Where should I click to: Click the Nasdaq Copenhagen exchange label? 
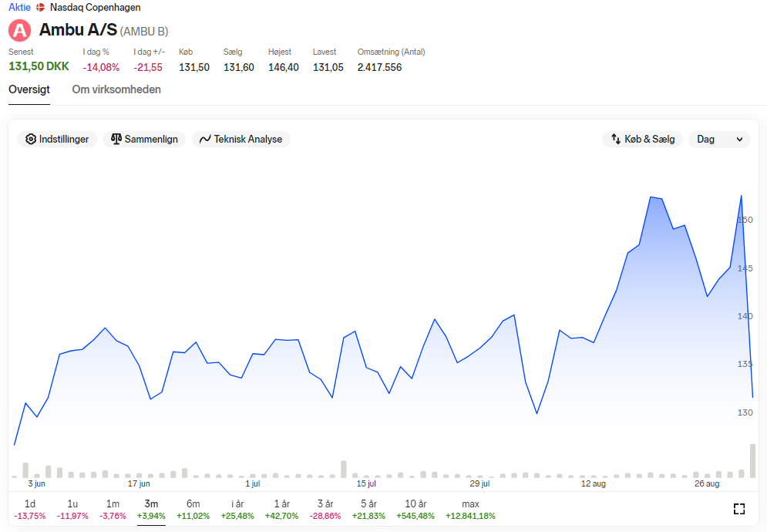coord(95,8)
